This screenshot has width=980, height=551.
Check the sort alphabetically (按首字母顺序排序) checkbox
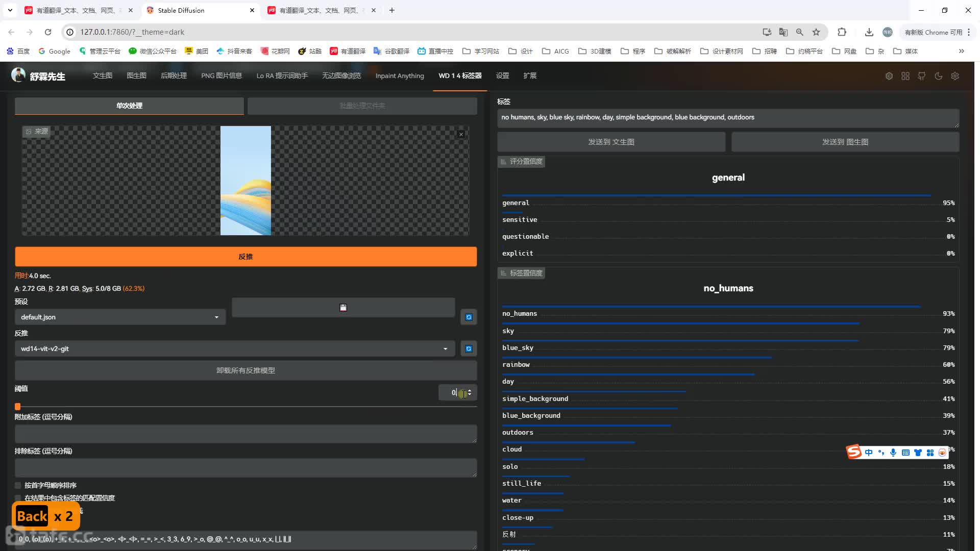point(18,485)
